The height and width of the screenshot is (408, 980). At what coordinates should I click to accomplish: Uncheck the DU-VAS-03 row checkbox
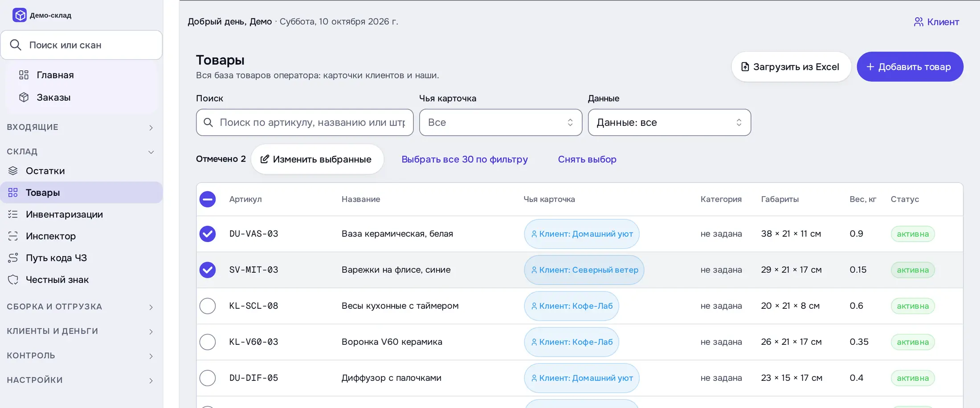208,234
